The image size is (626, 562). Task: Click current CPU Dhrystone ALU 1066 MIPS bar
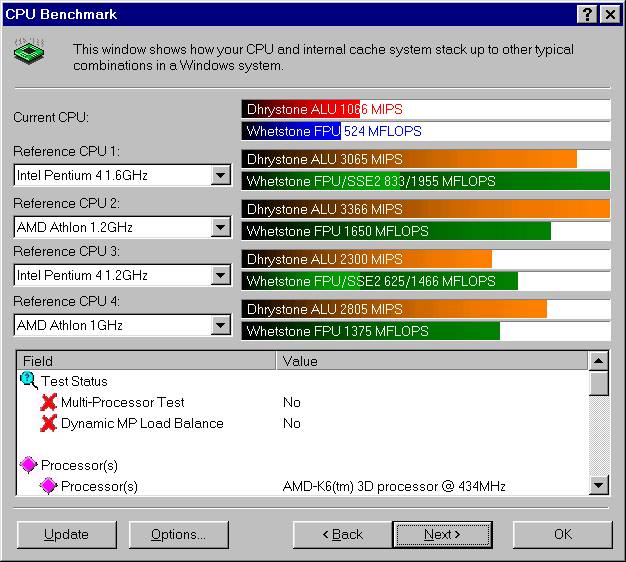pyautogui.click(x=426, y=109)
